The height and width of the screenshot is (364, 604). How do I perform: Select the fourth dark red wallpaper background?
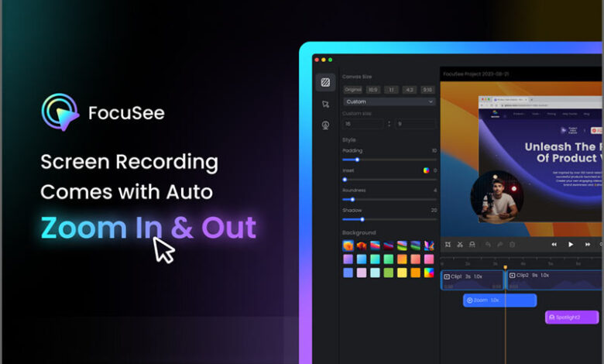[x=388, y=246]
